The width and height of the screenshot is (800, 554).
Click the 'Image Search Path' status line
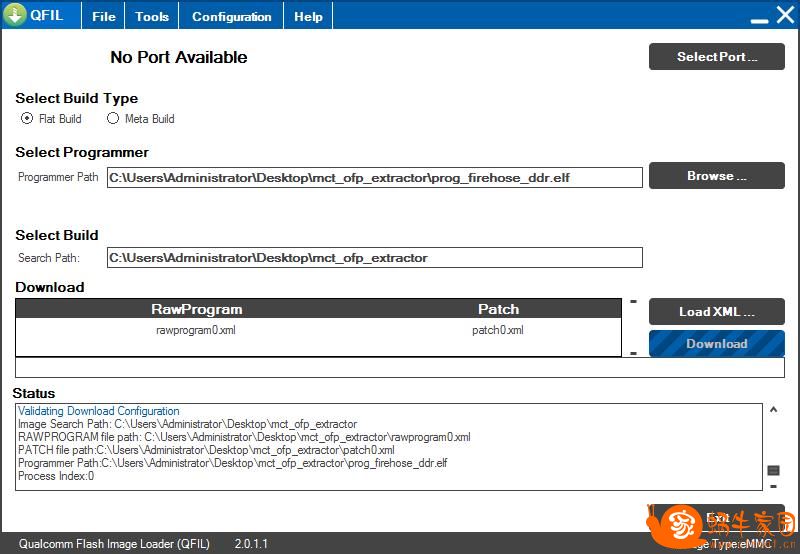click(x=187, y=424)
